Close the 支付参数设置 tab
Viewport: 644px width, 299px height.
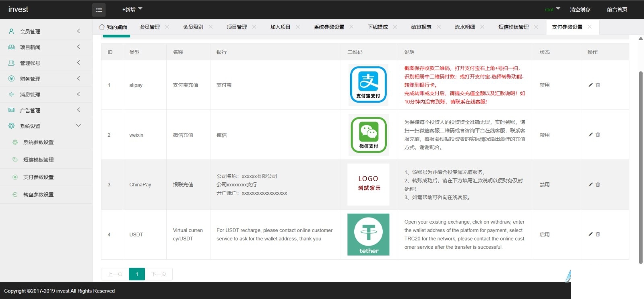point(590,27)
